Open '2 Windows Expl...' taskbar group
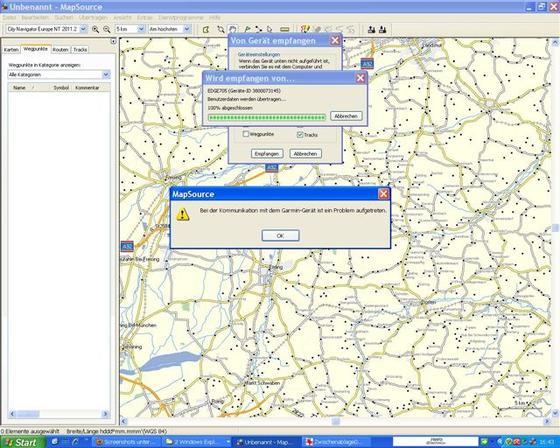The height and width of the screenshot is (448, 560). 197,442
